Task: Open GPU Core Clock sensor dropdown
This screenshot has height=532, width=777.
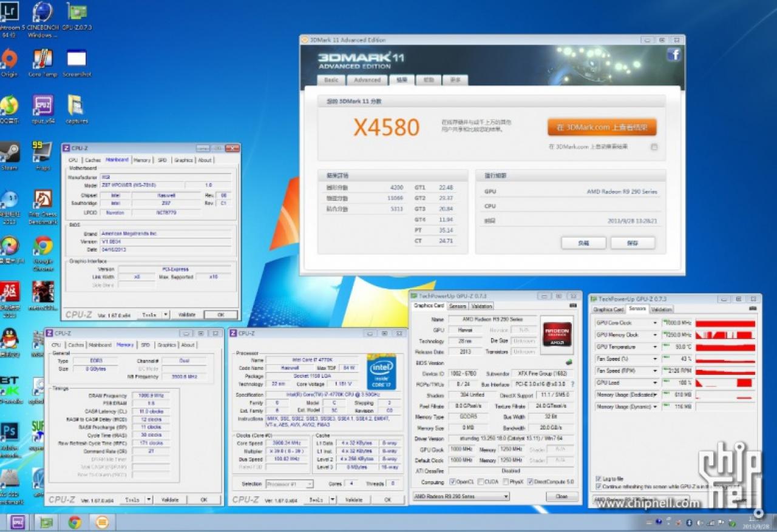Action: 655,323
